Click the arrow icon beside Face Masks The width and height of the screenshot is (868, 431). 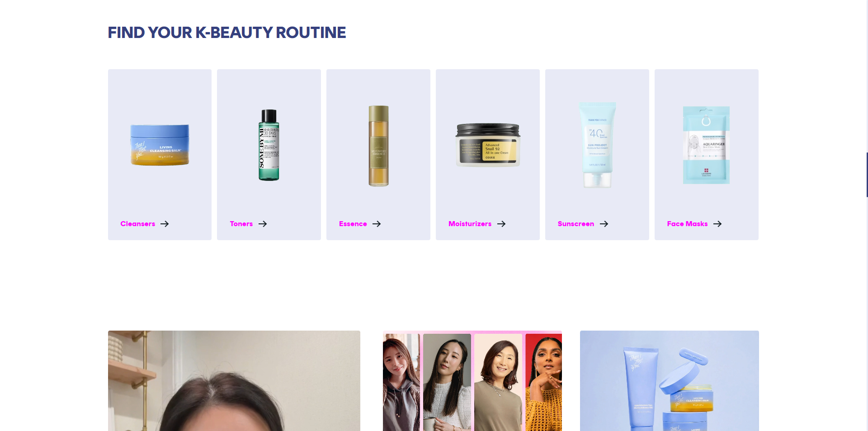(x=717, y=224)
